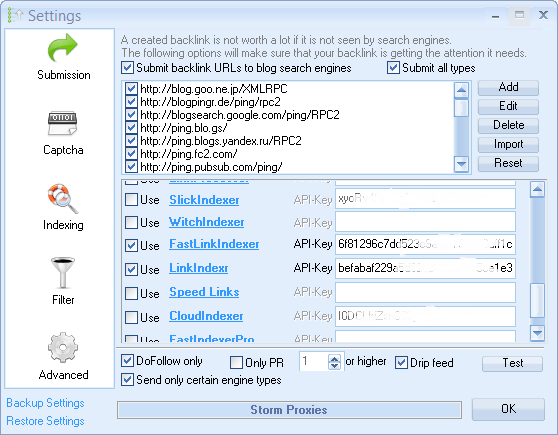
Task: Toggle the Drip feed checkbox
Action: coord(401,363)
